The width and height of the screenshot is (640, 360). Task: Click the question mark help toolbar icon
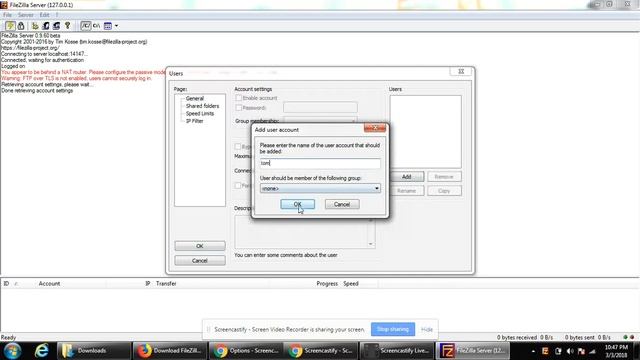(x=67, y=26)
